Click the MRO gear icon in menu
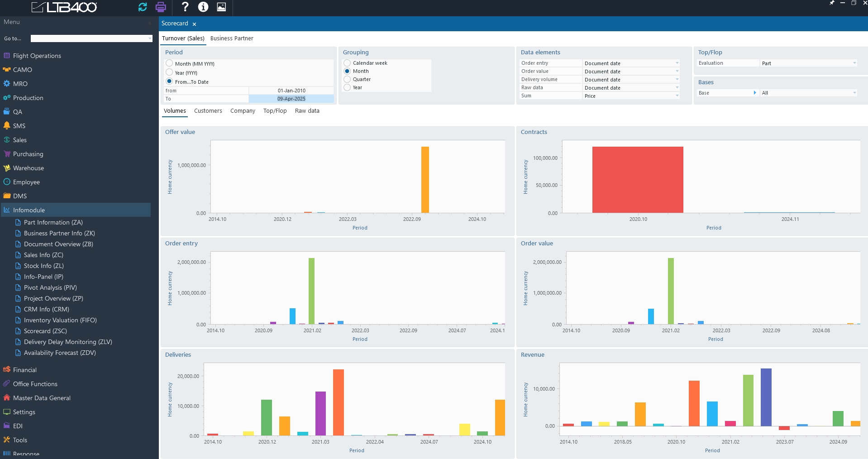The image size is (868, 459). [7, 84]
